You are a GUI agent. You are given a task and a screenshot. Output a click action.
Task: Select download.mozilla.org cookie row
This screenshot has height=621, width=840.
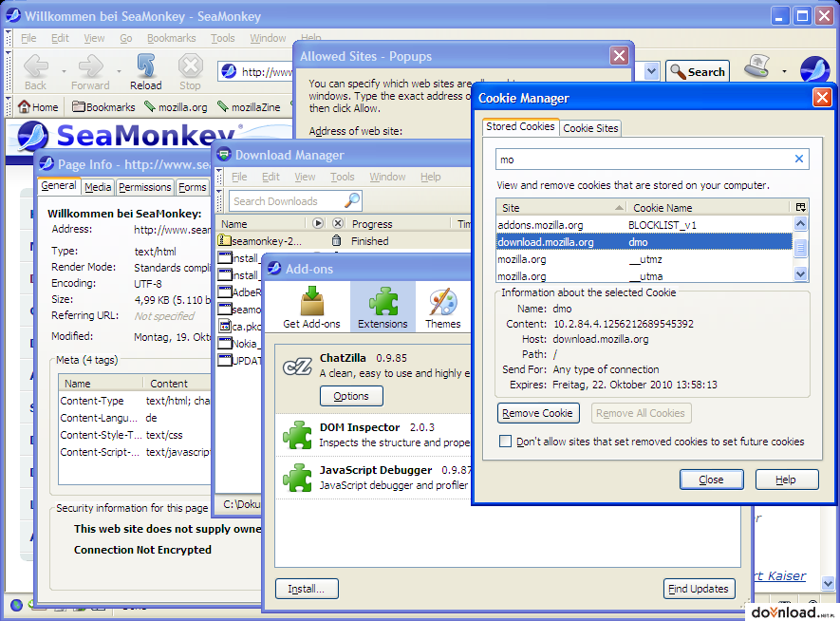click(x=644, y=242)
